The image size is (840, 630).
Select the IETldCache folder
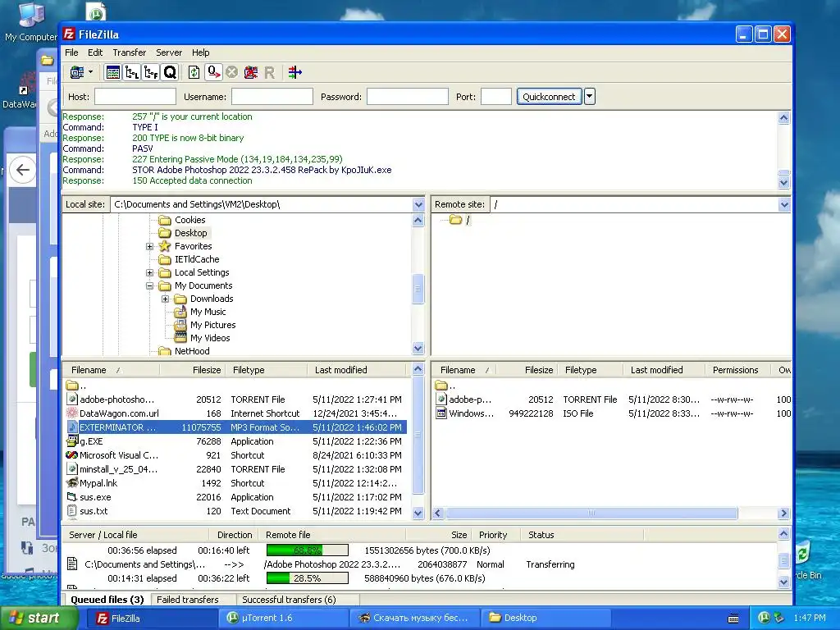(x=189, y=259)
